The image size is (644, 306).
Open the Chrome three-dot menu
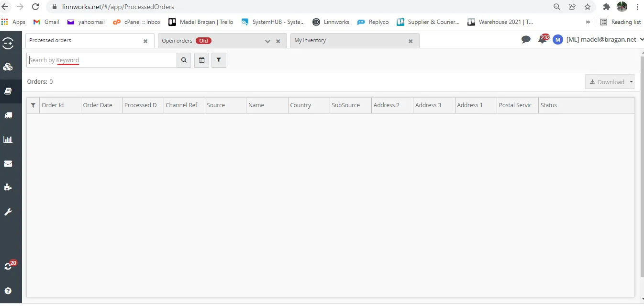(638, 7)
